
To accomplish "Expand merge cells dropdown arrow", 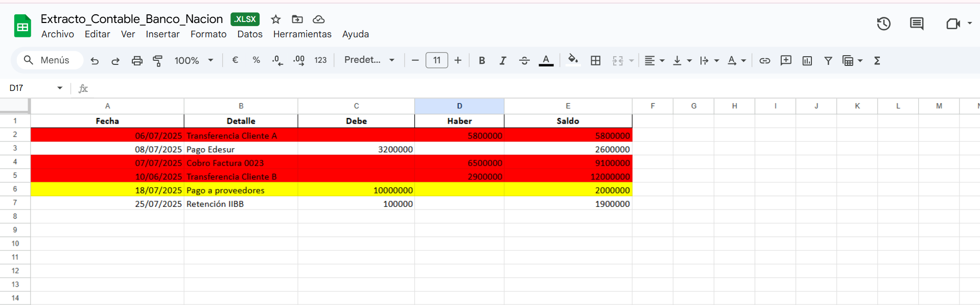I will (632, 61).
